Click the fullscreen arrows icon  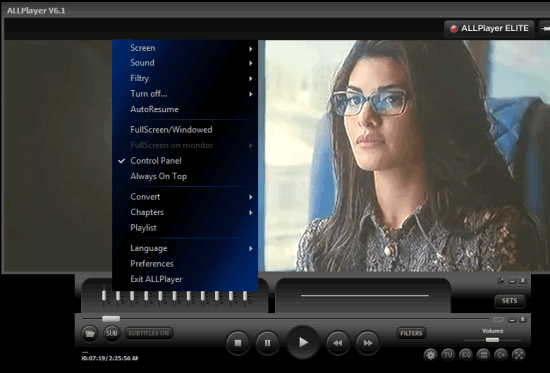point(518,355)
